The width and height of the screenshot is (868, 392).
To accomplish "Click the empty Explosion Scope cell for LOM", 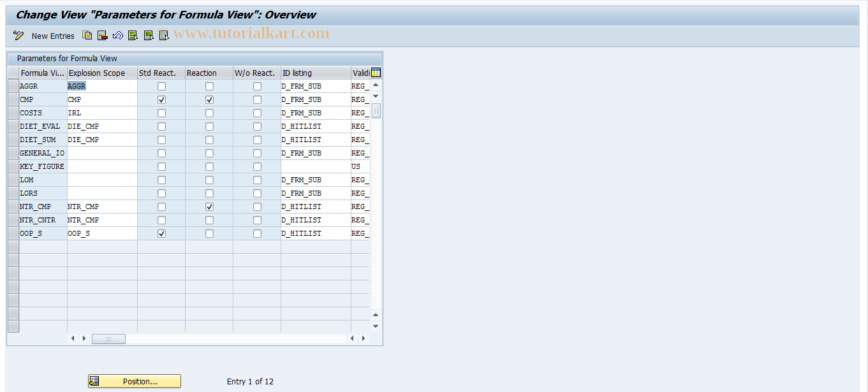I will point(102,180).
